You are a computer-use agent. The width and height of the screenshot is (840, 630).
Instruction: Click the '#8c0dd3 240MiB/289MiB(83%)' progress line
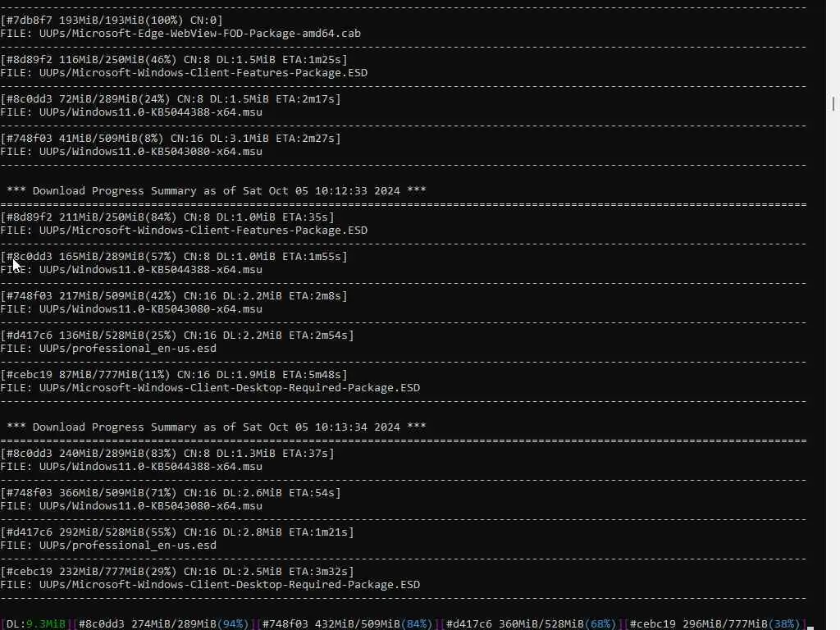click(x=167, y=453)
